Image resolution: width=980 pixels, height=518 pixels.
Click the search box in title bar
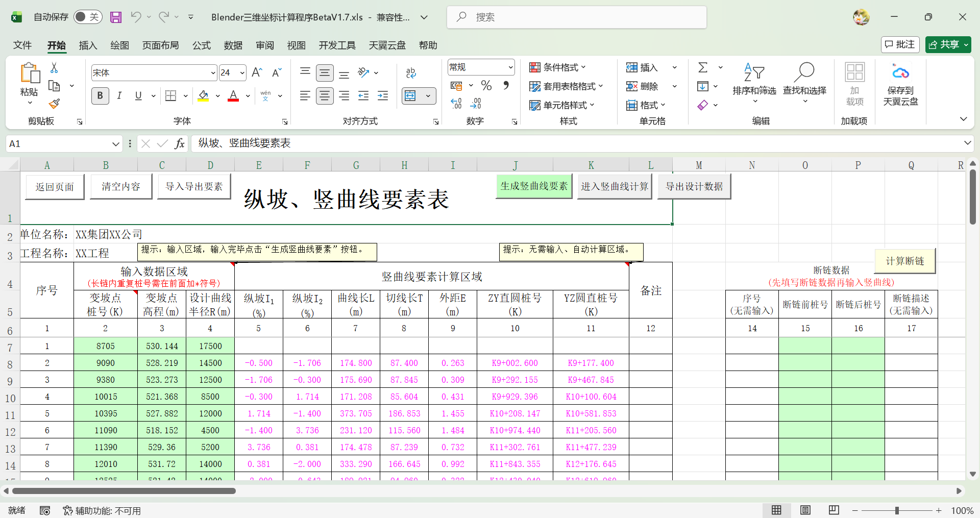click(x=577, y=17)
